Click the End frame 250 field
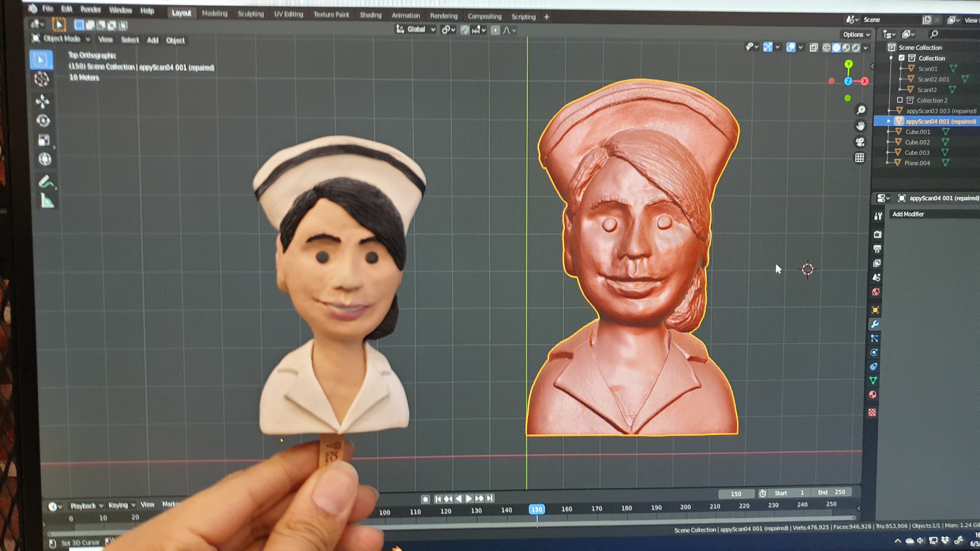The image size is (980, 551). click(832, 492)
